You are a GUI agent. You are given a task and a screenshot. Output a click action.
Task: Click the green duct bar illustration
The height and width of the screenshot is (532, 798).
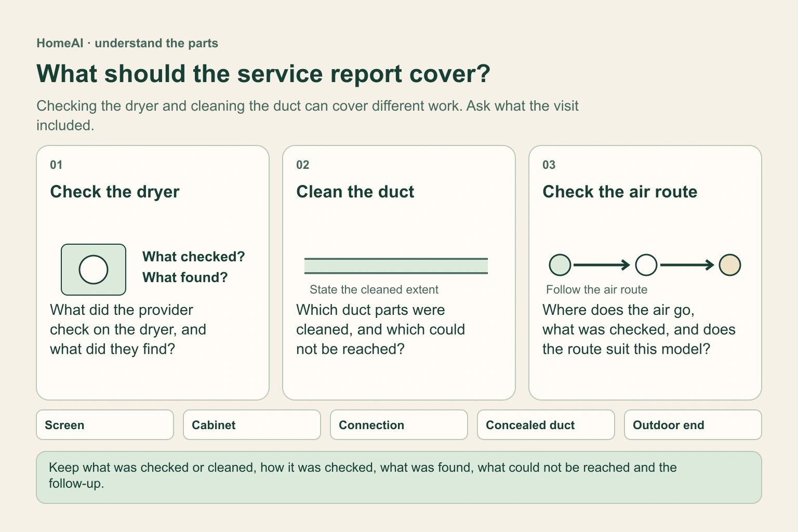click(x=396, y=266)
